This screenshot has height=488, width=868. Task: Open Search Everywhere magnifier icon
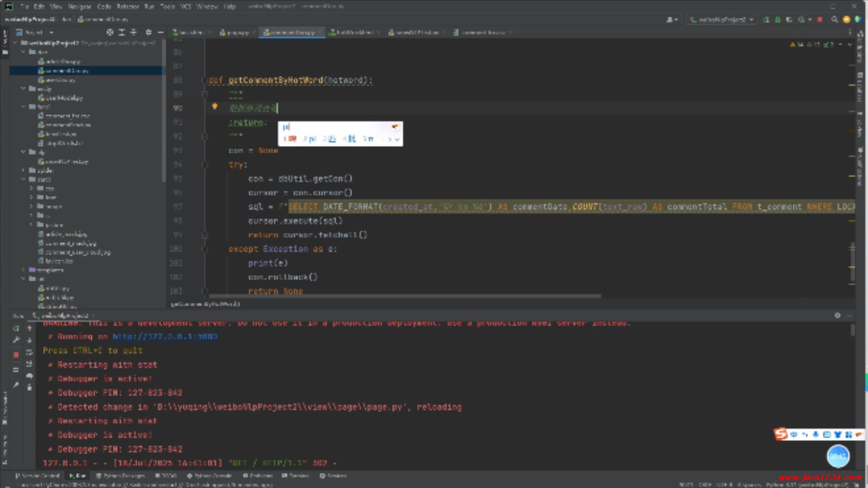coord(835,19)
